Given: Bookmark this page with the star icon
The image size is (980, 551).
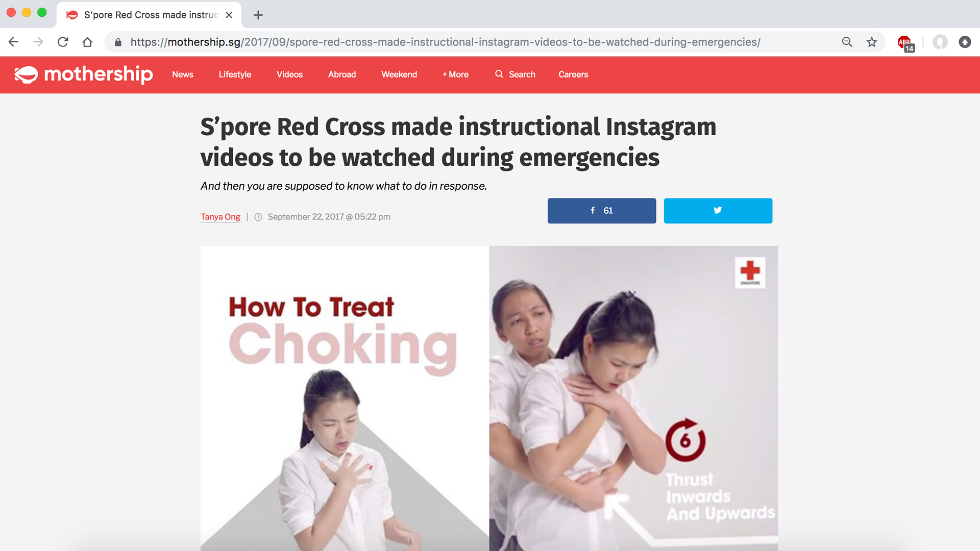Looking at the screenshot, I should click(x=872, y=42).
